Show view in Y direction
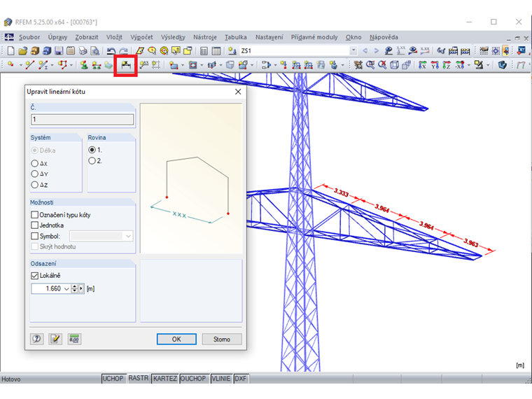The image size is (532, 399). tap(435, 64)
